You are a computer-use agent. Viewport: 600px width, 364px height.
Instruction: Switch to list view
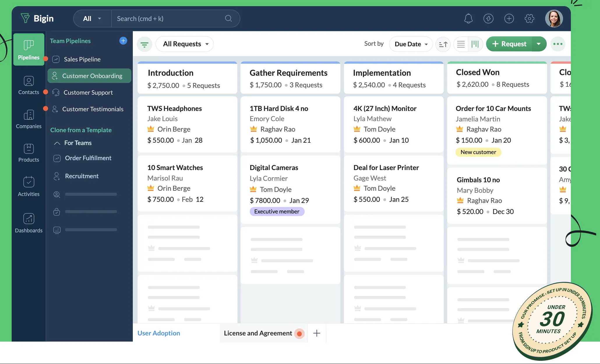[x=461, y=44]
